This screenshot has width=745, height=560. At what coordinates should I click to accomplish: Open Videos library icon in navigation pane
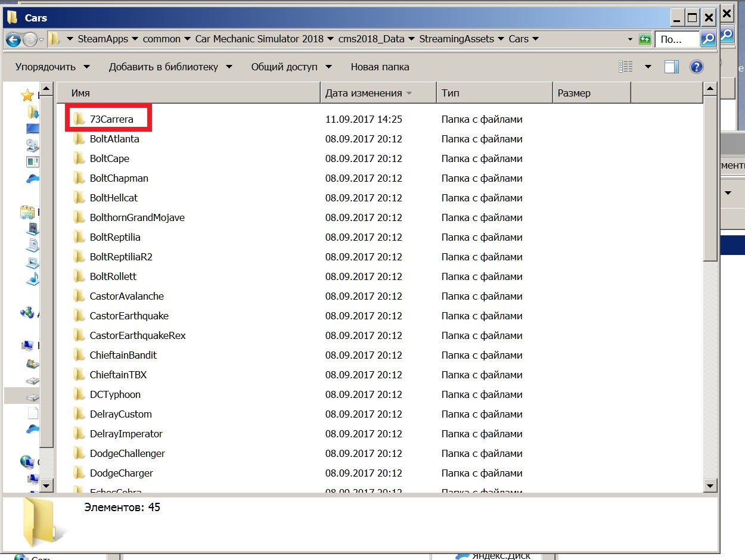(x=33, y=228)
